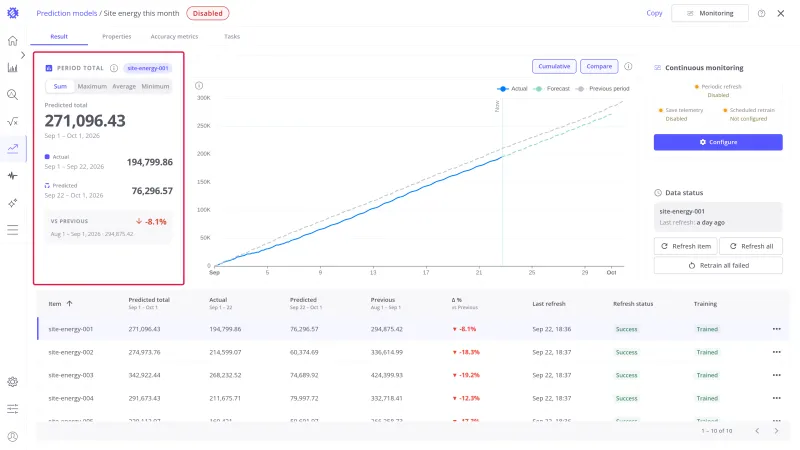The width and height of the screenshot is (800, 450).
Task: Toggle the Cumulative chart mode
Action: tap(554, 66)
